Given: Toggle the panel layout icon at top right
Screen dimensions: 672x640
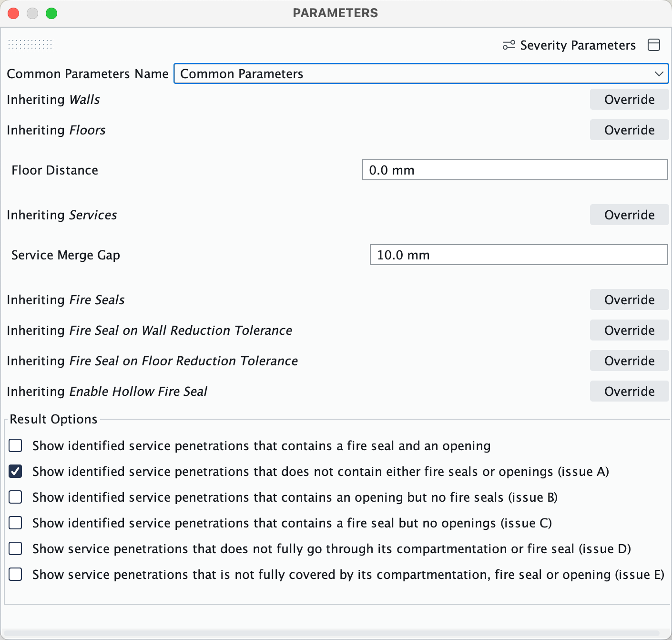Looking at the screenshot, I should point(654,45).
